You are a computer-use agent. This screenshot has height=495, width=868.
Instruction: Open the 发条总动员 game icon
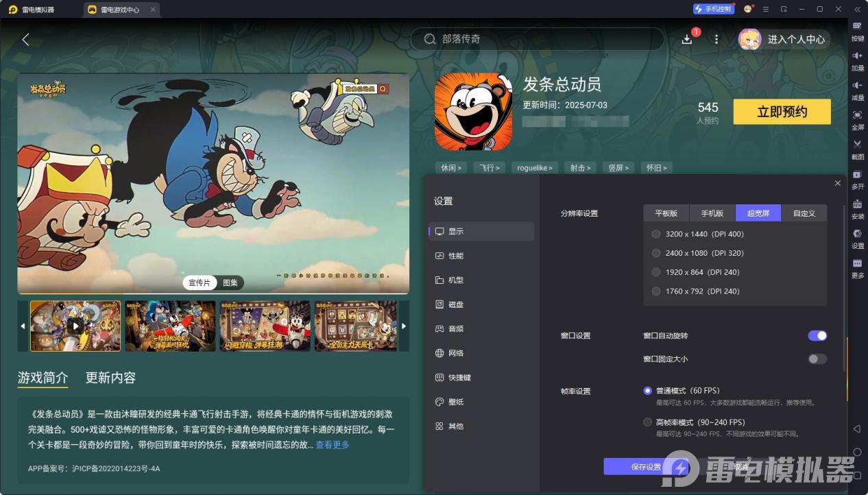tap(473, 111)
